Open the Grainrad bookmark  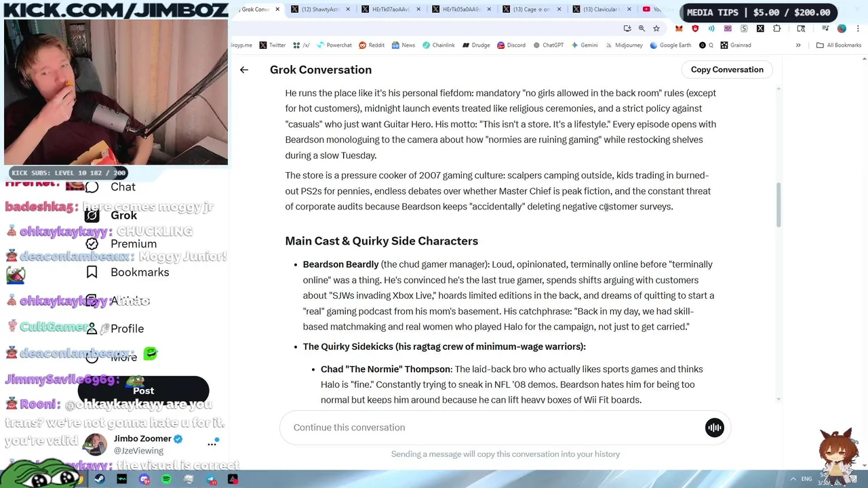pyautogui.click(x=736, y=45)
